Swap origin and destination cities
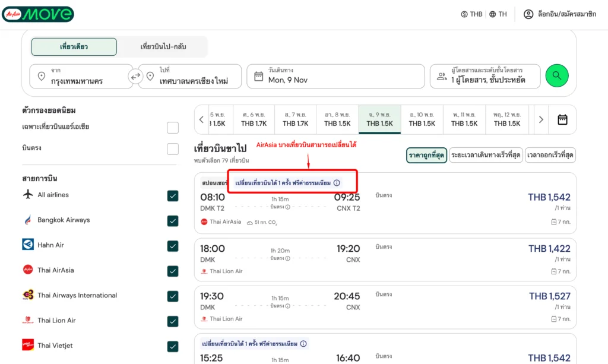Screen dimensions: 608x364 [135, 77]
